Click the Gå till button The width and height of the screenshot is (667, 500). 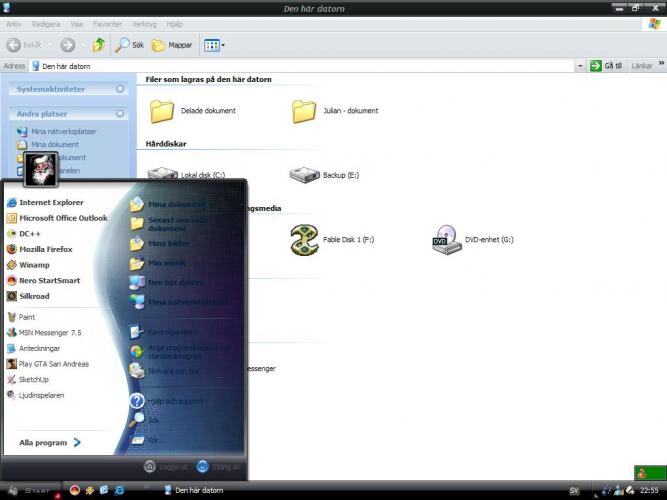point(607,66)
